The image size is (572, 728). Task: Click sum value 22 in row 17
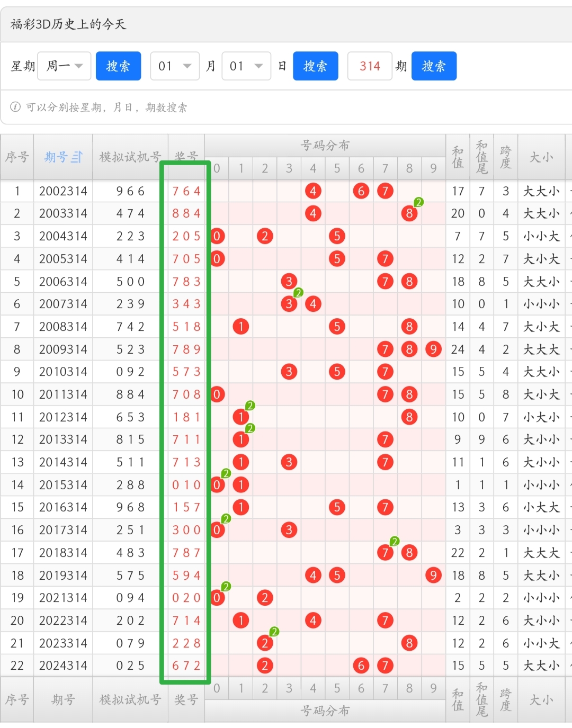pos(458,553)
